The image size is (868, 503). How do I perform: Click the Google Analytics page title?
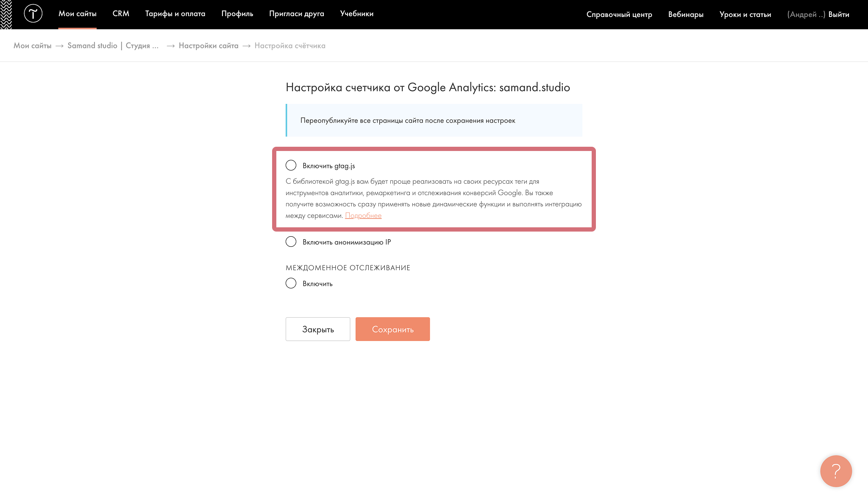click(428, 87)
